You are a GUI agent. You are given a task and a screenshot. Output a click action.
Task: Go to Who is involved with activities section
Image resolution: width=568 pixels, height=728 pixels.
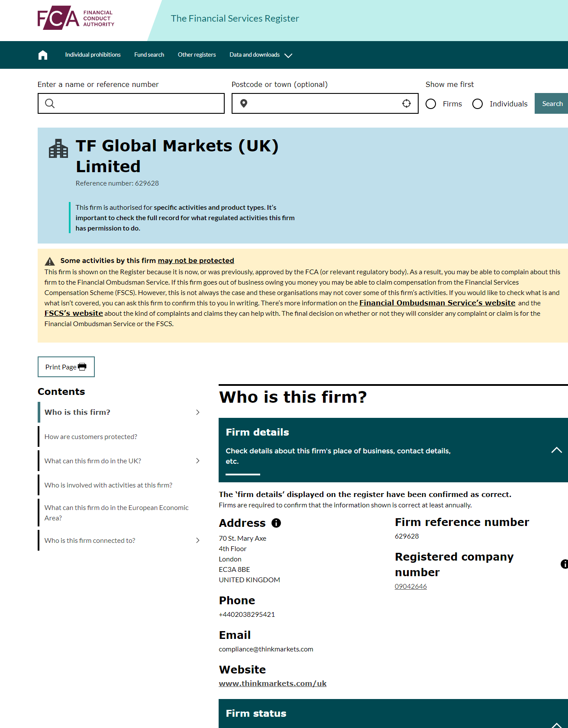pyautogui.click(x=108, y=485)
